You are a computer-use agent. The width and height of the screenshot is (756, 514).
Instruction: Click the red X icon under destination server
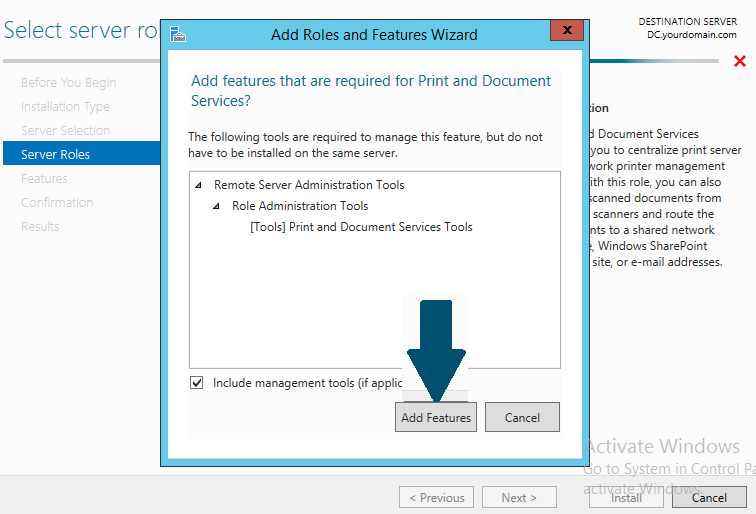tap(740, 61)
